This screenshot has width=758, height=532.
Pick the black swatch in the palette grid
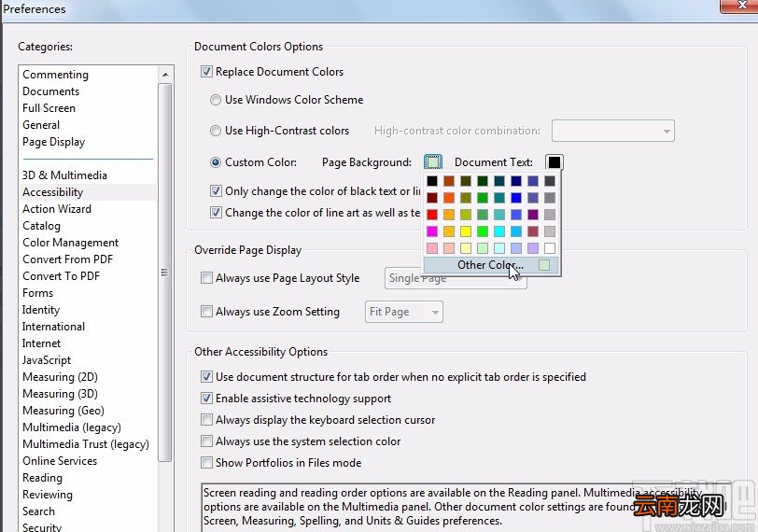click(432, 181)
